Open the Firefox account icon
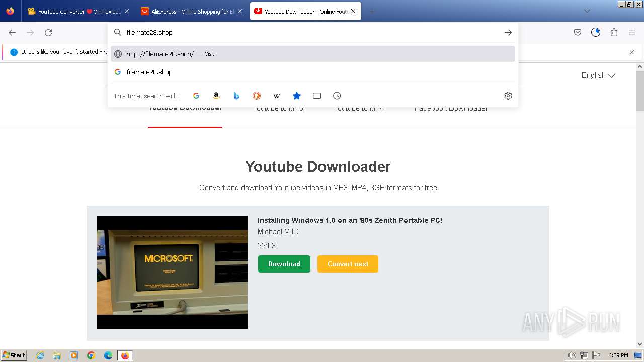The width and height of the screenshot is (644, 362). (596, 32)
